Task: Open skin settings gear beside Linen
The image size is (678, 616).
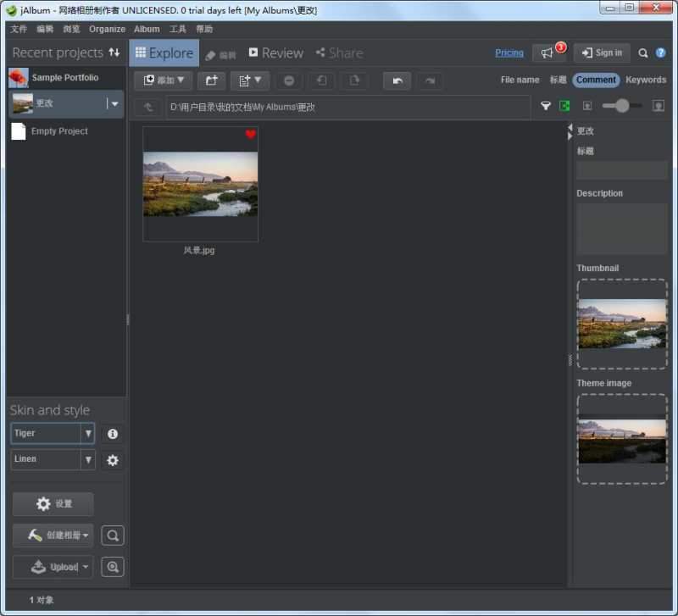Action: pos(113,460)
